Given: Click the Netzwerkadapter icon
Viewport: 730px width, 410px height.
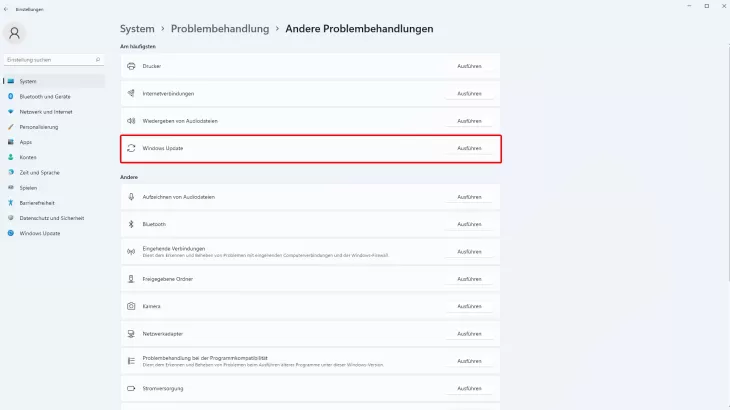Looking at the screenshot, I should (x=131, y=333).
